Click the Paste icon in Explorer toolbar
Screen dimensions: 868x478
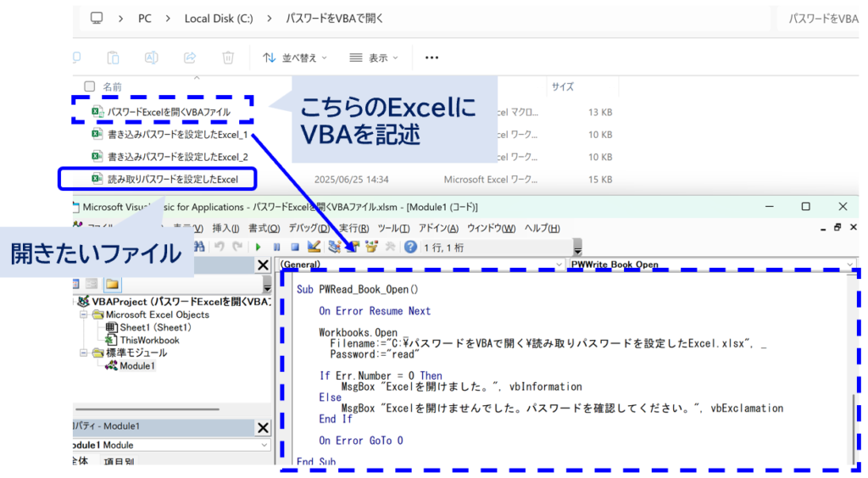click(x=113, y=58)
